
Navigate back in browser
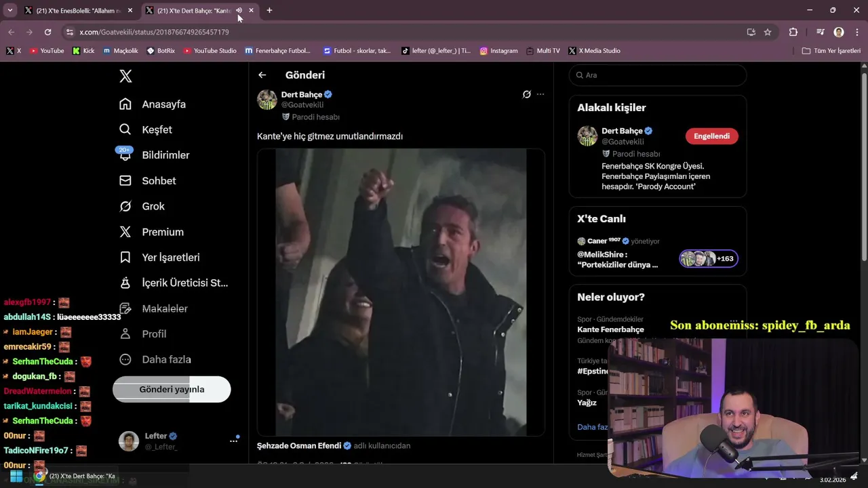11,32
